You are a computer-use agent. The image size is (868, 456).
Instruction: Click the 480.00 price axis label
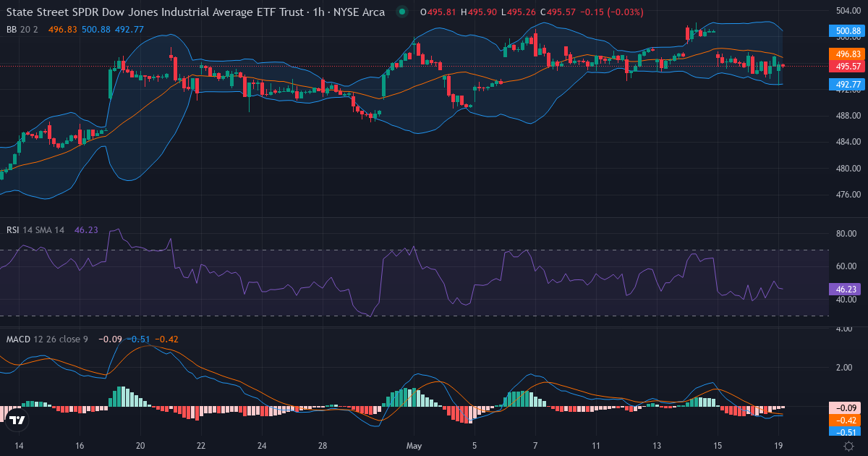tap(848, 169)
